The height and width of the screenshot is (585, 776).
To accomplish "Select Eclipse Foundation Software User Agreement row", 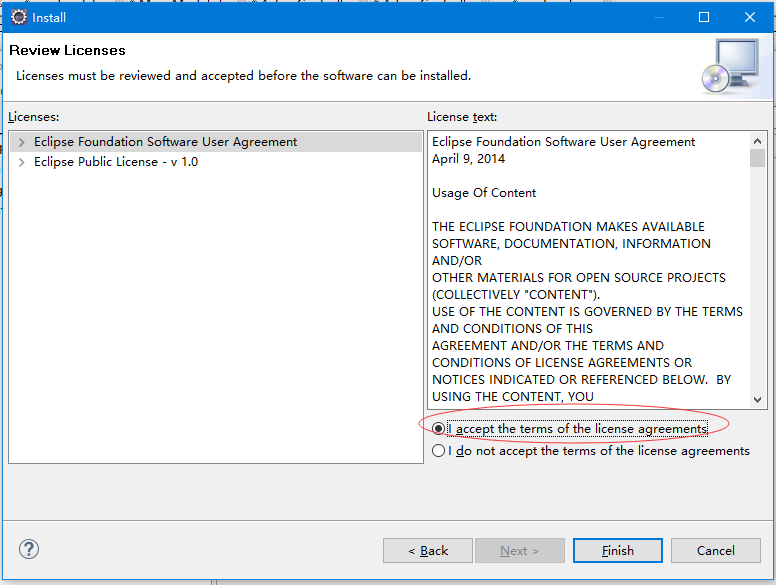I will tap(216, 142).
